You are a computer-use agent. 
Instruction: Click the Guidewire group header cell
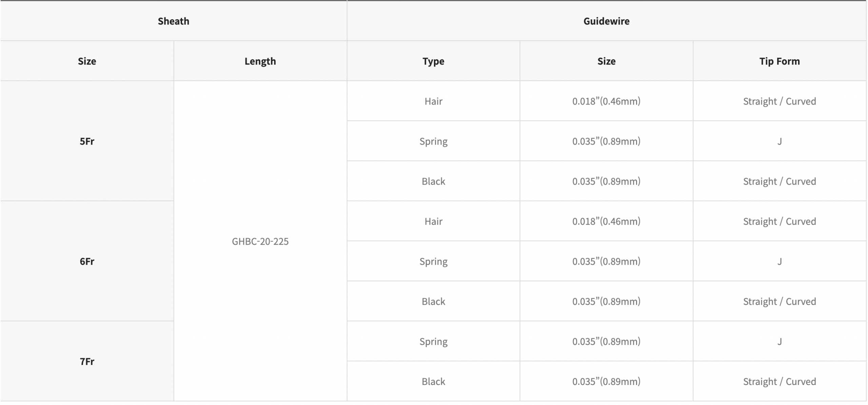tap(606, 21)
